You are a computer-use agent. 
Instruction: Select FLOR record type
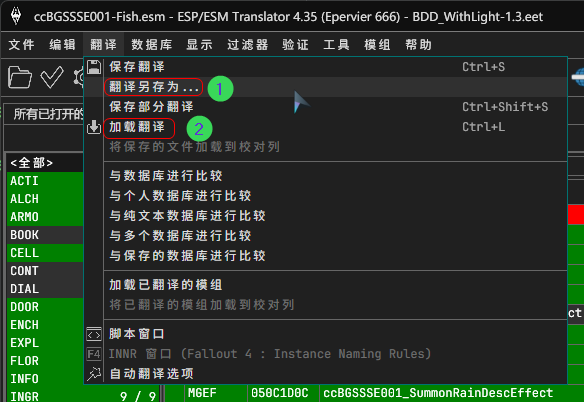pyautogui.click(x=45, y=361)
